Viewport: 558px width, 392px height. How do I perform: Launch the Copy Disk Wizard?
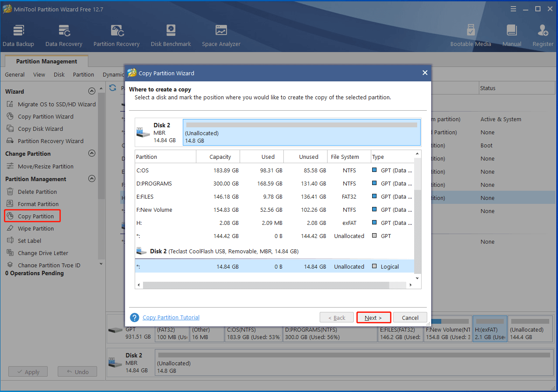[35, 129]
